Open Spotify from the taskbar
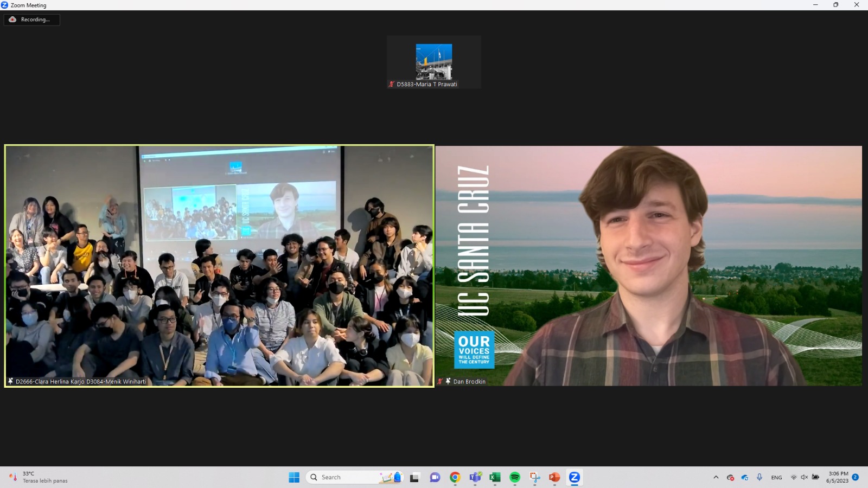This screenshot has width=868, height=488. (x=515, y=477)
